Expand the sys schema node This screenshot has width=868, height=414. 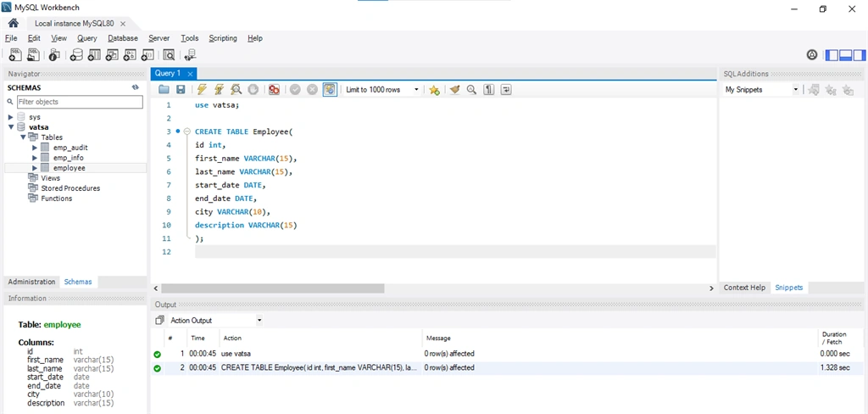pos(10,117)
